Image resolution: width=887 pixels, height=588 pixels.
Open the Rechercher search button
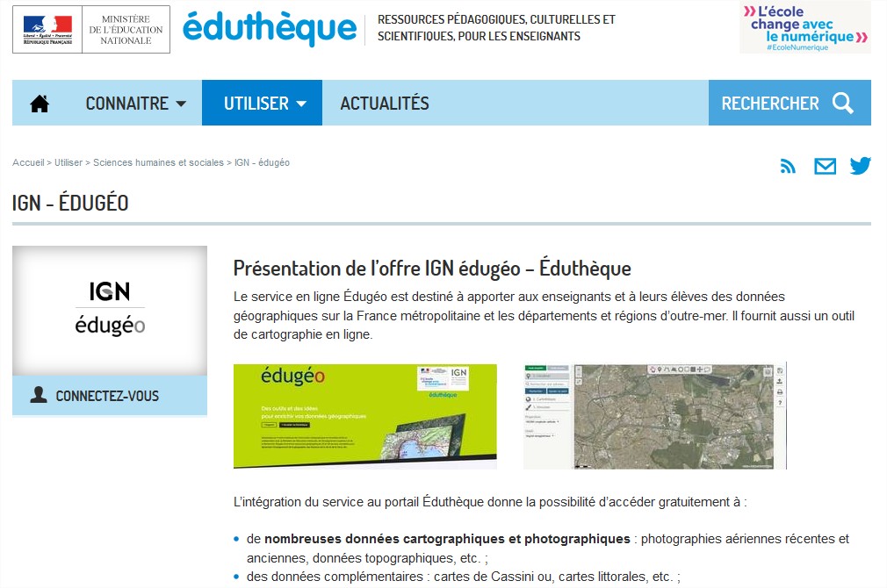789,104
